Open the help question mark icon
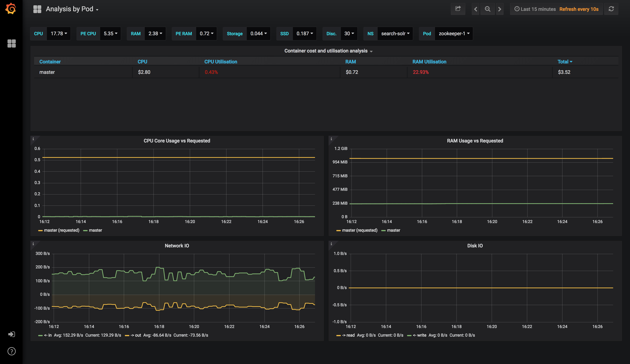This screenshot has width=630, height=364. (11, 351)
